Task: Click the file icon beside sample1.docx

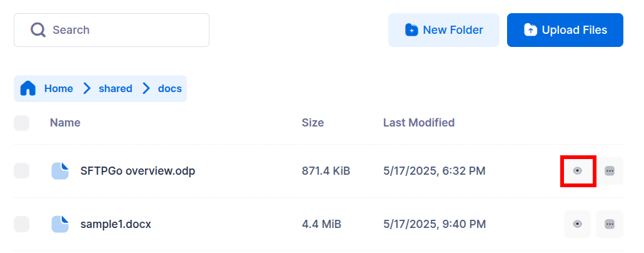Action: tap(60, 224)
